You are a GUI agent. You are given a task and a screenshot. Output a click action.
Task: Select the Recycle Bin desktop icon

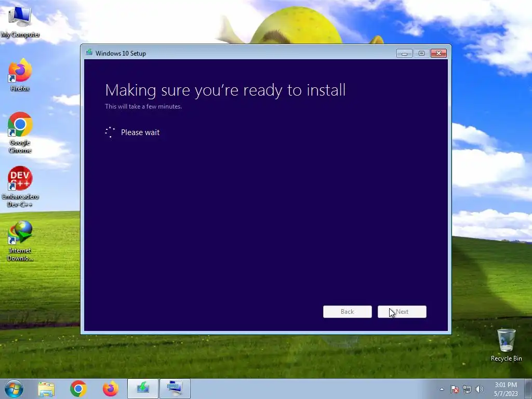(506, 345)
